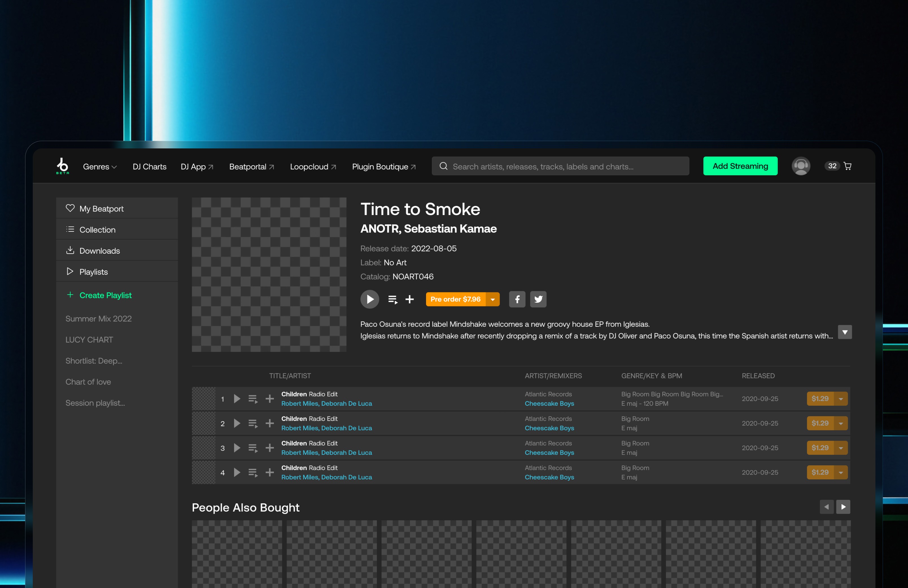Buy track 3 for $1.29
This screenshot has height=588, width=908.
coord(820,448)
